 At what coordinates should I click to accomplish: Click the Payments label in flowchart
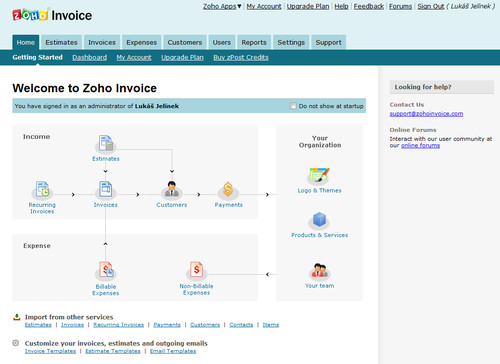click(x=228, y=205)
